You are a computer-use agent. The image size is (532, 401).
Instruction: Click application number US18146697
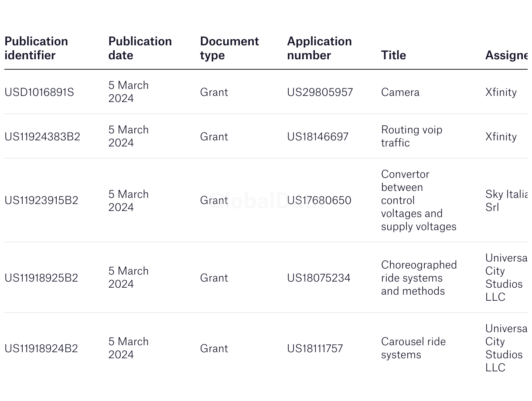pos(317,136)
